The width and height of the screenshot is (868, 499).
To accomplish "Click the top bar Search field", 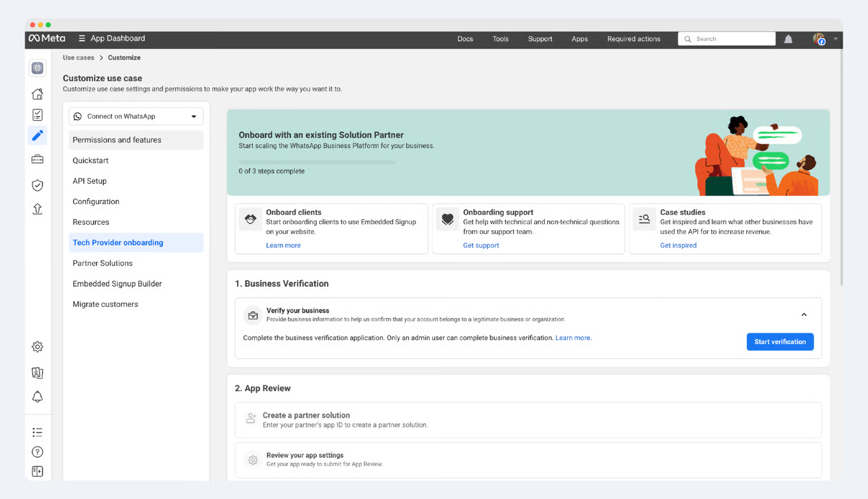I will pos(726,39).
